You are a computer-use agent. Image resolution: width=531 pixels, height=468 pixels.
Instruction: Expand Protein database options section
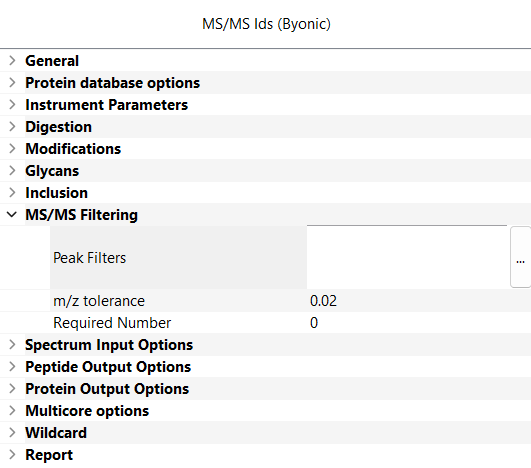(12, 83)
